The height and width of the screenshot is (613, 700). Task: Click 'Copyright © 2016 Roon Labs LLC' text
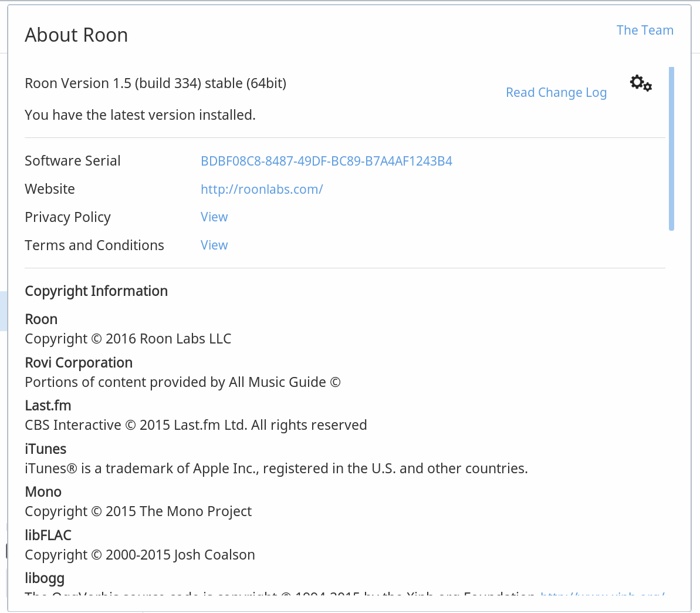(128, 339)
